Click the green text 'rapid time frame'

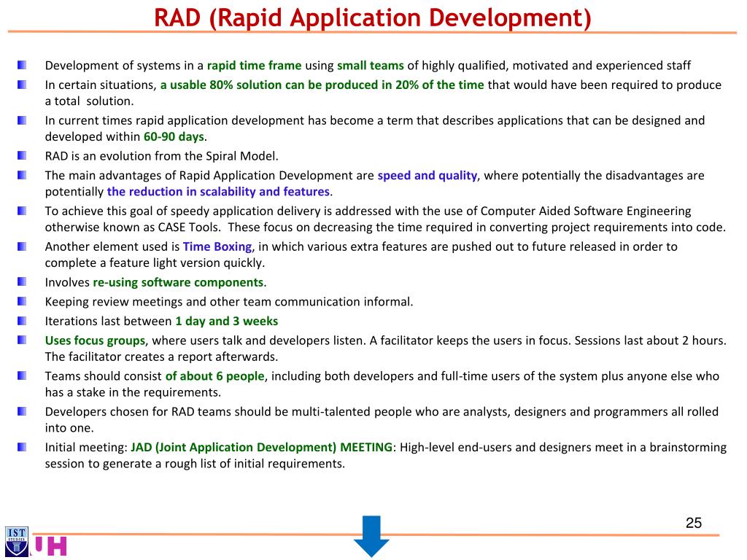254,65
